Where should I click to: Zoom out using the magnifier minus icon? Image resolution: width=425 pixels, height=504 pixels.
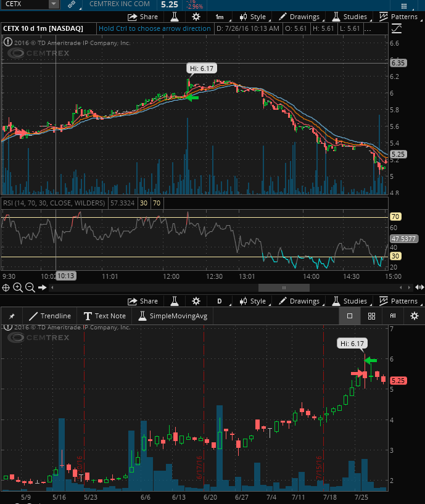[x=30, y=287]
